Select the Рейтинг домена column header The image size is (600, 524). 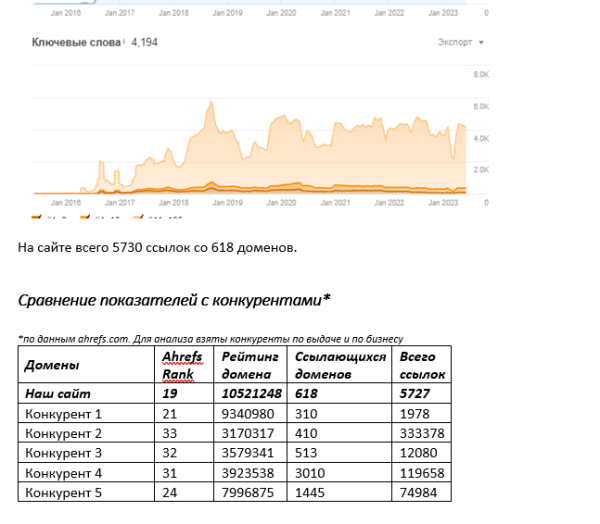(250, 365)
